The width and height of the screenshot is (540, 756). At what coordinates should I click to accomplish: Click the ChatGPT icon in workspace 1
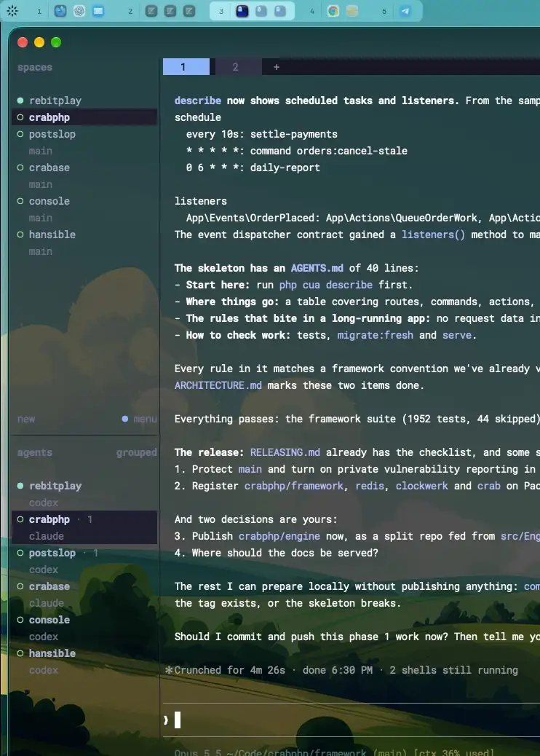(79, 11)
